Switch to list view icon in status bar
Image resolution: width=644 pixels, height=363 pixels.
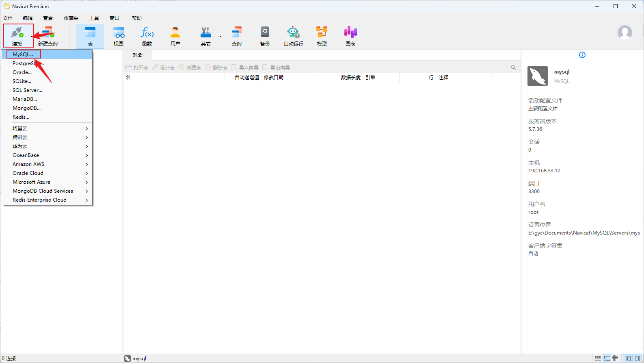point(607,359)
